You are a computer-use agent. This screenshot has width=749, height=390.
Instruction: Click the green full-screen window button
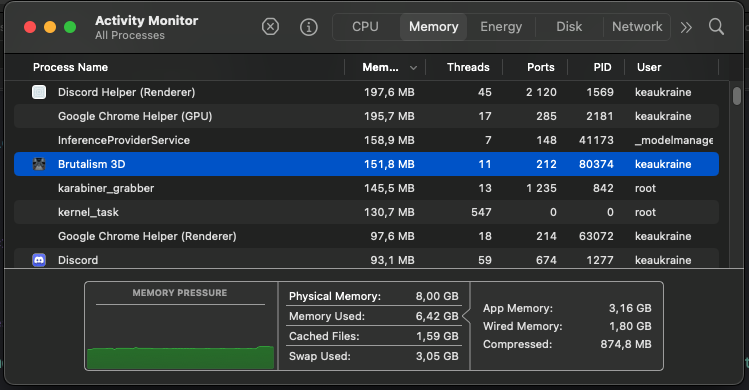pyautogui.click(x=70, y=27)
